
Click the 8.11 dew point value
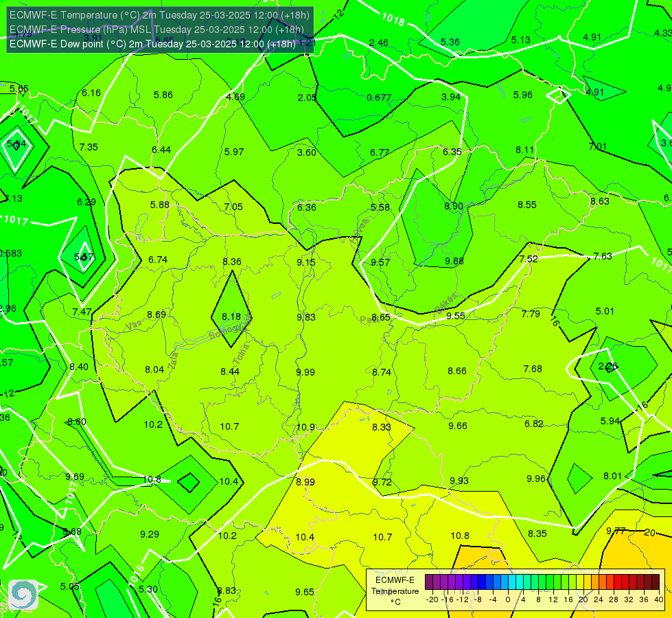525,150
